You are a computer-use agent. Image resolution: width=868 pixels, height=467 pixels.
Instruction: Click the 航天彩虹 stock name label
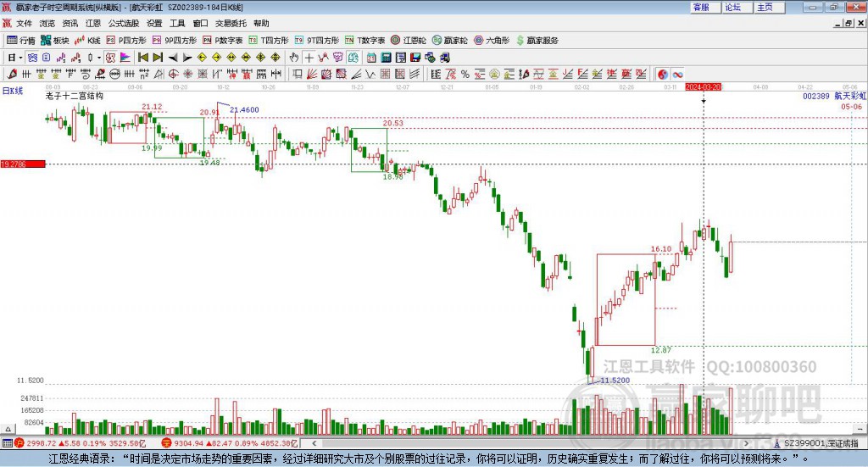pos(850,97)
